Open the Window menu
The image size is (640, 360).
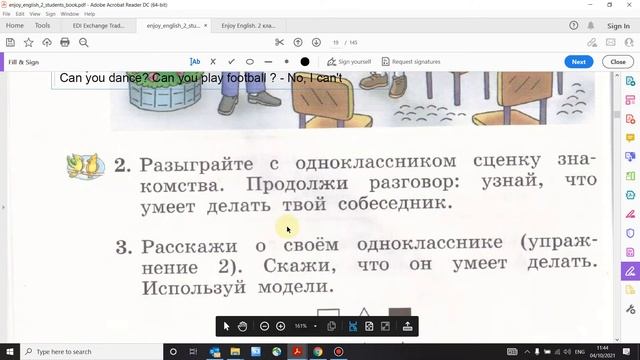(69, 14)
